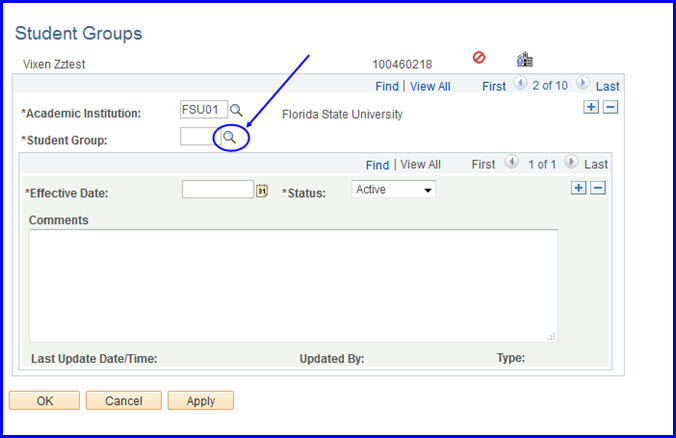Go to previous row in the upper 2 of 10 navigator
The width and height of the screenshot is (676, 438).
click(520, 85)
